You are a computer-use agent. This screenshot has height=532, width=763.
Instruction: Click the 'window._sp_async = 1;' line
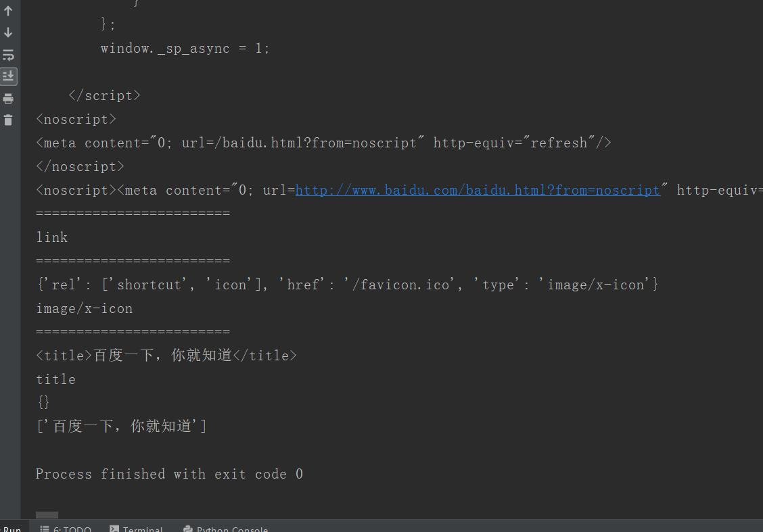tap(185, 48)
